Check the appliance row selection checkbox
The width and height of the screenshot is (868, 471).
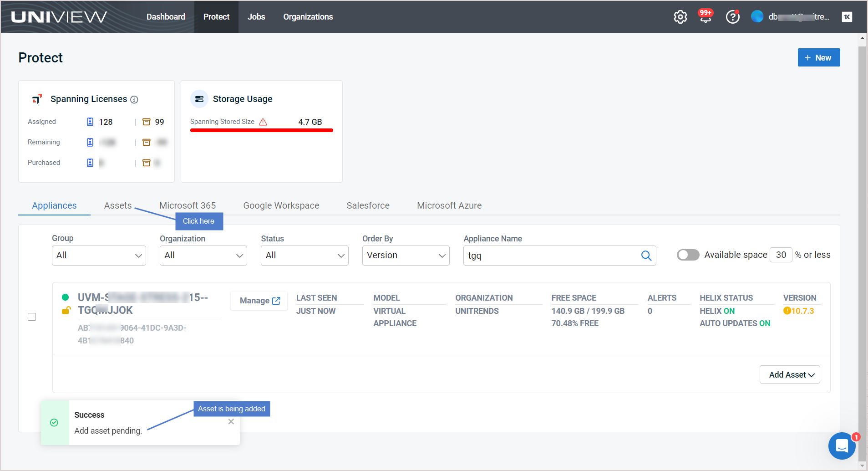(x=31, y=317)
